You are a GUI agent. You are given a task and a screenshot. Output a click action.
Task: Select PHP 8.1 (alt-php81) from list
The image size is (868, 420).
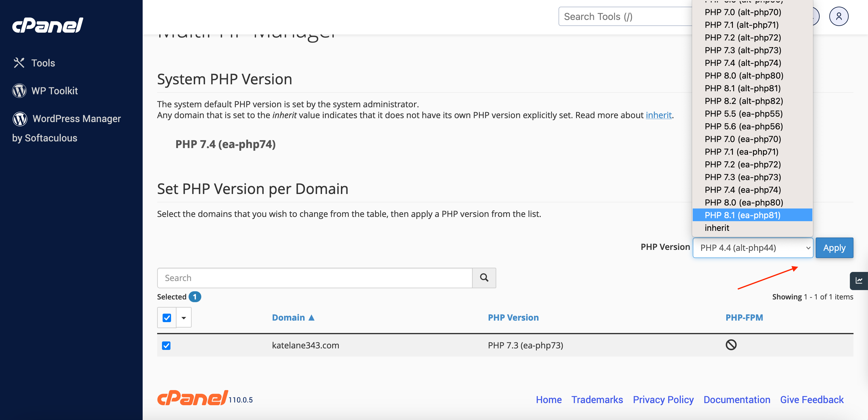[x=752, y=88]
